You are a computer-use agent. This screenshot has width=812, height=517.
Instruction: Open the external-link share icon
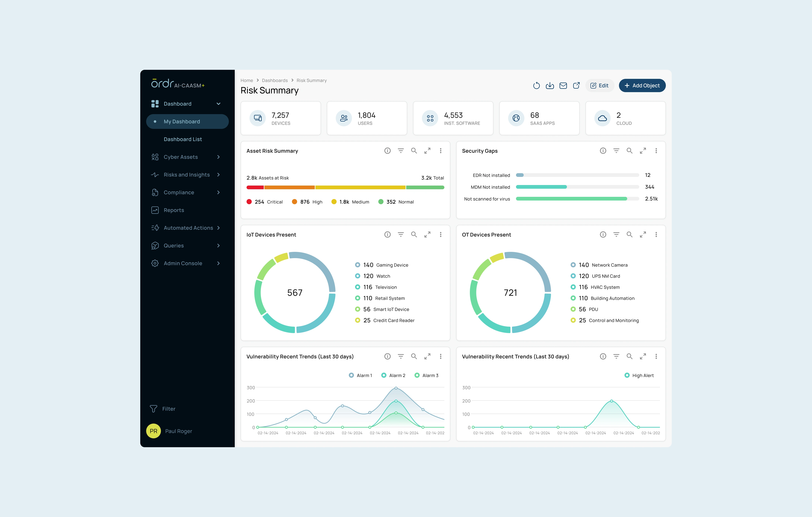576,86
